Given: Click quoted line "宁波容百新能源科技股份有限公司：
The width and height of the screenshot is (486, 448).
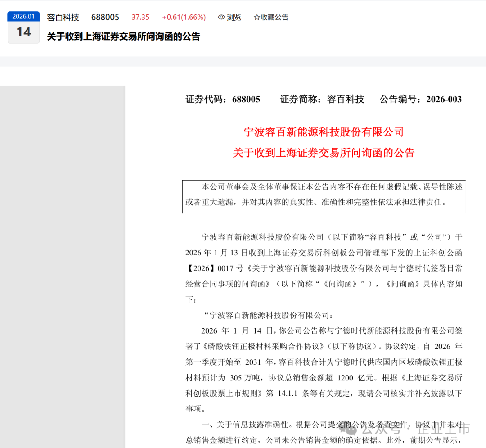Looking at the screenshot, I should [x=268, y=315].
